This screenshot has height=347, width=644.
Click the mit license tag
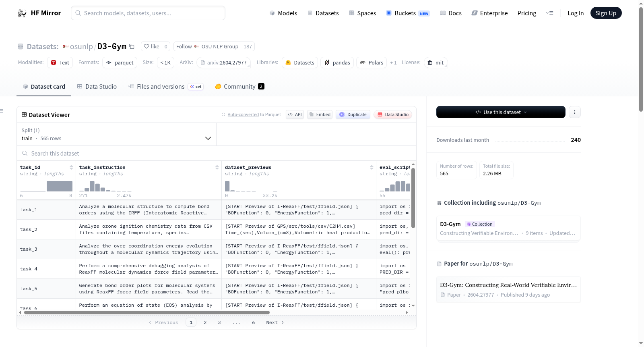point(436,62)
